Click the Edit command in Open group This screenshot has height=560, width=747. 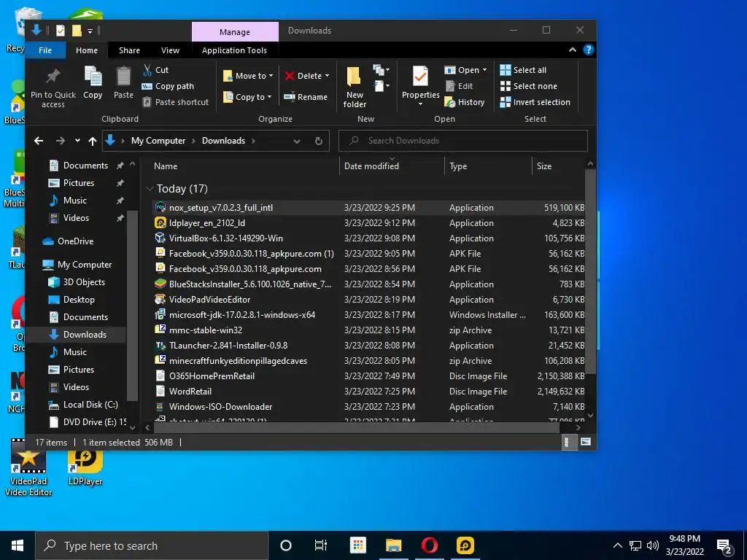[x=460, y=86]
